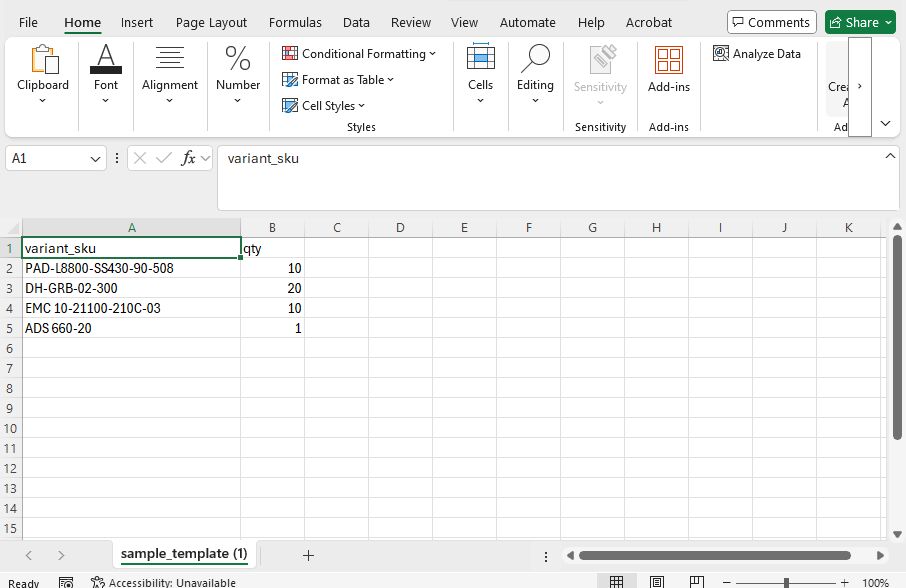
Task: Go to previous sheet arrow
Action: pyautogui.click(x=29, y=556)
